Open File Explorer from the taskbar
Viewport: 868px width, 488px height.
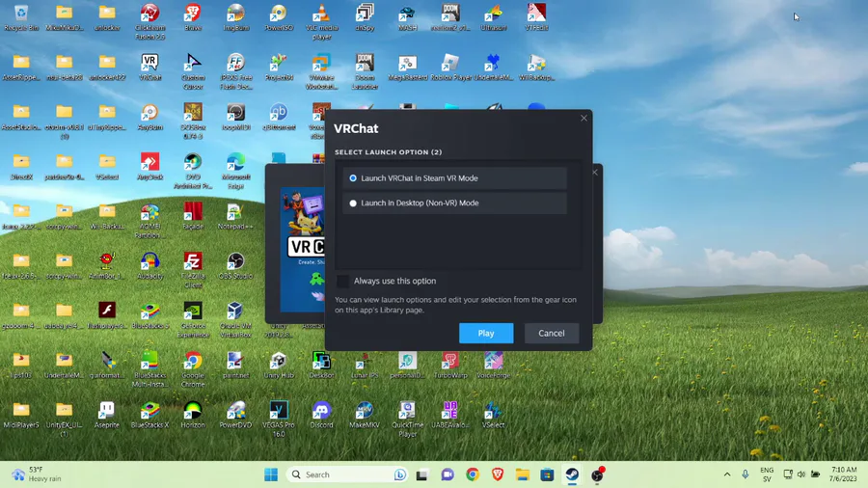(x=522, y=474)
